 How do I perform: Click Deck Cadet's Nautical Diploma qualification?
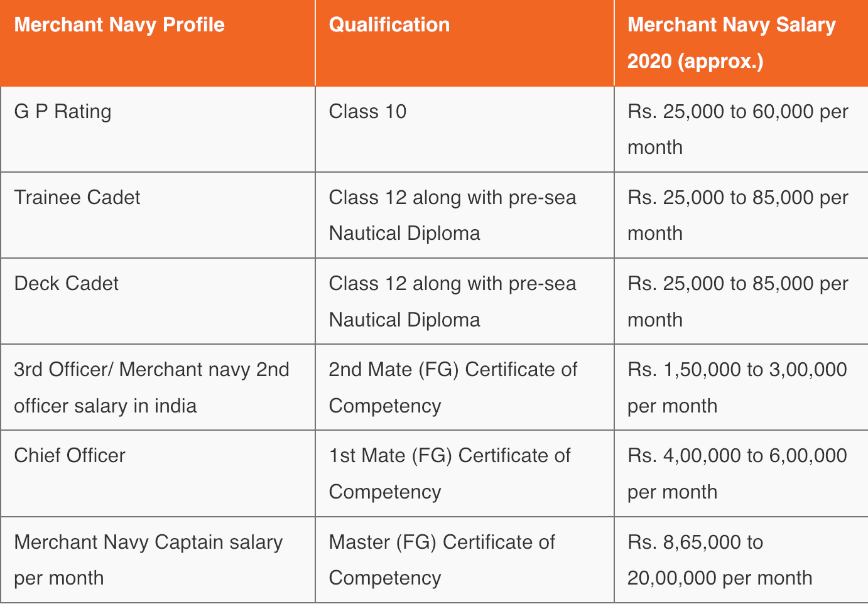pos(465,301)
